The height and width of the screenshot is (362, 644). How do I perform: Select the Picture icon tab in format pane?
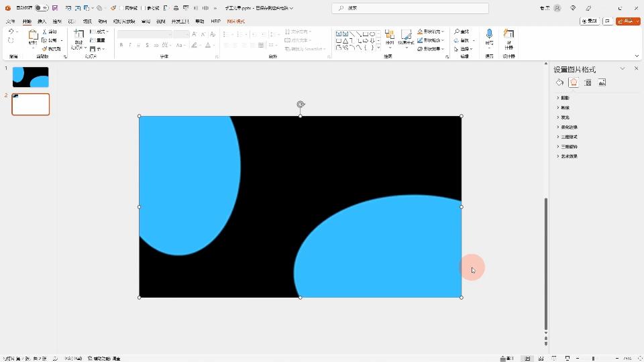[x=602, y=82]
